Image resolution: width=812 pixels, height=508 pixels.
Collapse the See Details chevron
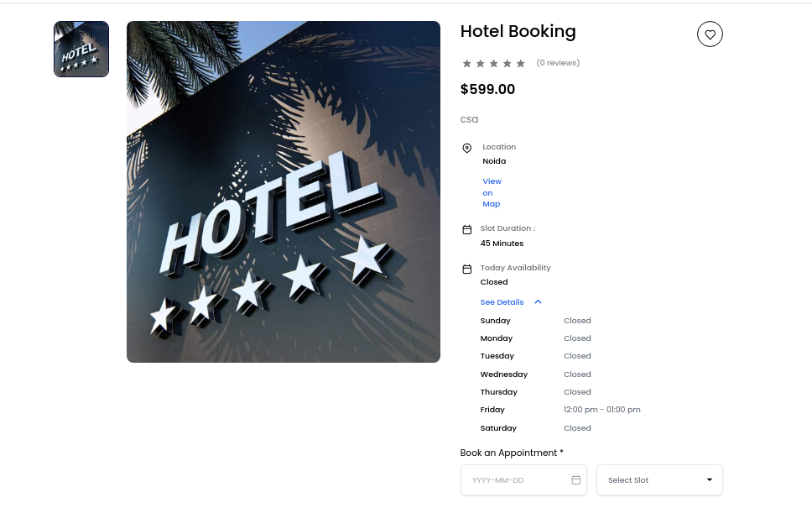tap(538, 302)
